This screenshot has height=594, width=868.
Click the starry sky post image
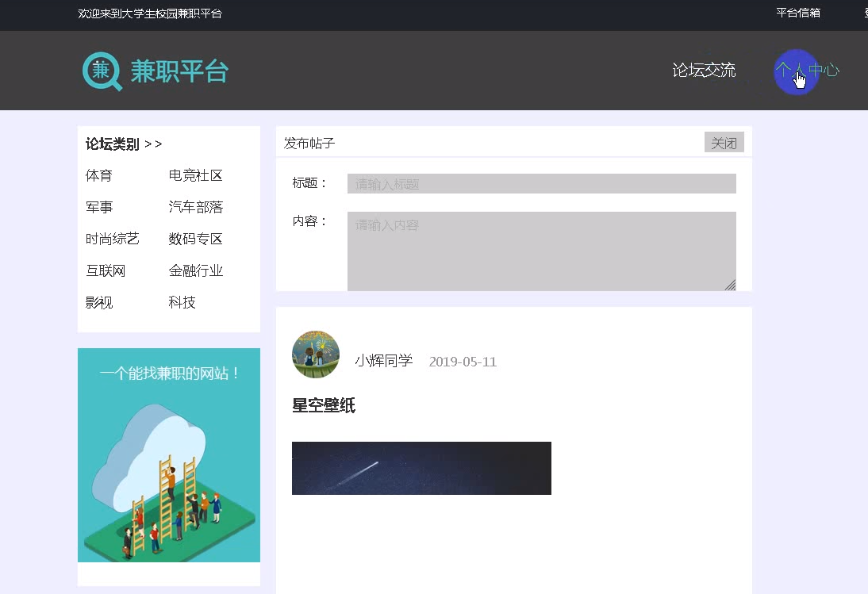tap(421, 468)
